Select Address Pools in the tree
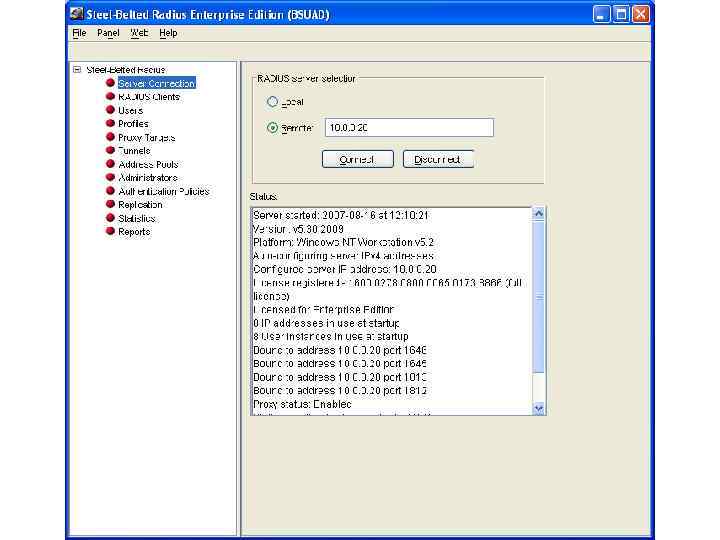The width and height of the screenshot is (720, 540). [x=148, y=164]
